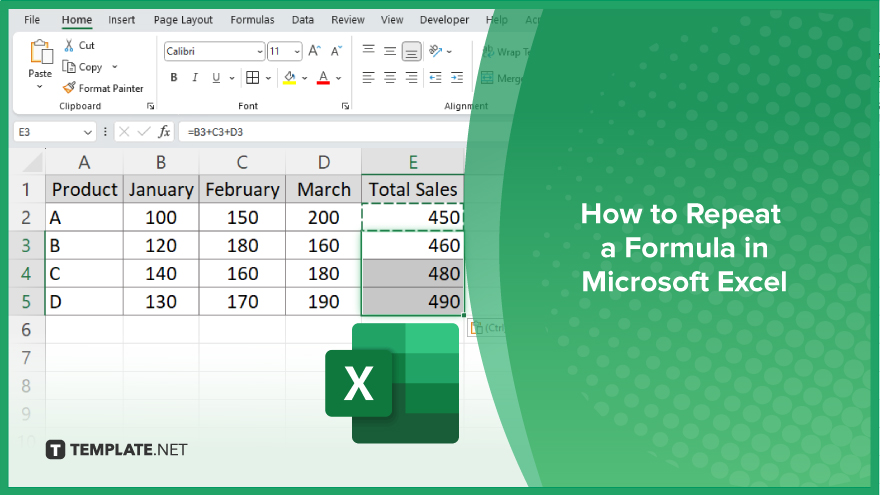Open the File tab
The height and width of the screenshot is (495, 880).
click(x=32, y=20)
